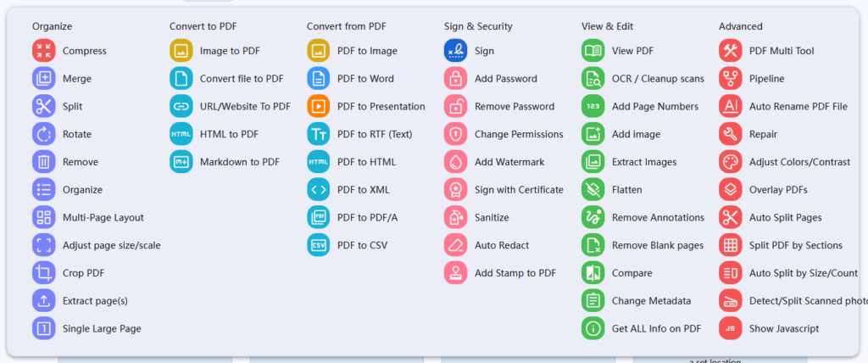Viewport: 868px width, 363px height.
Task: Open Show Javascript in Advanced
Action: click(783, 328)
